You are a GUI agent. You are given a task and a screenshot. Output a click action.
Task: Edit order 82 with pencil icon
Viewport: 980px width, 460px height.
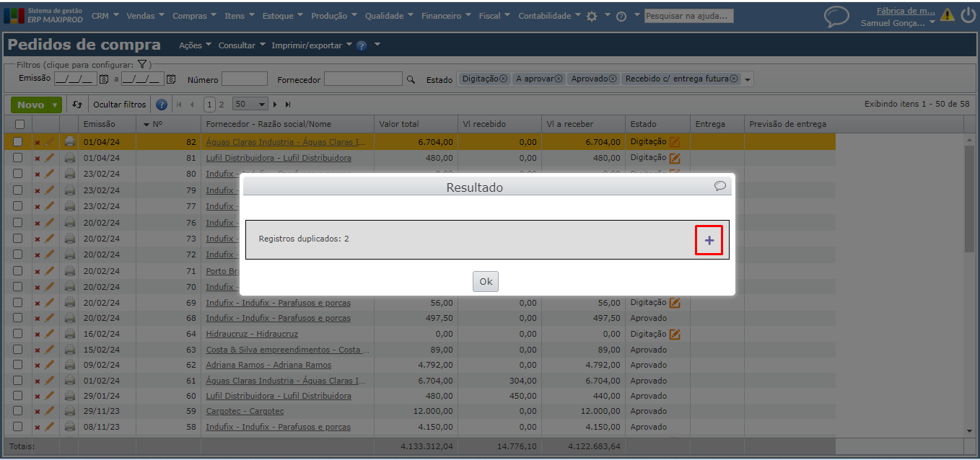pos(49,142)
